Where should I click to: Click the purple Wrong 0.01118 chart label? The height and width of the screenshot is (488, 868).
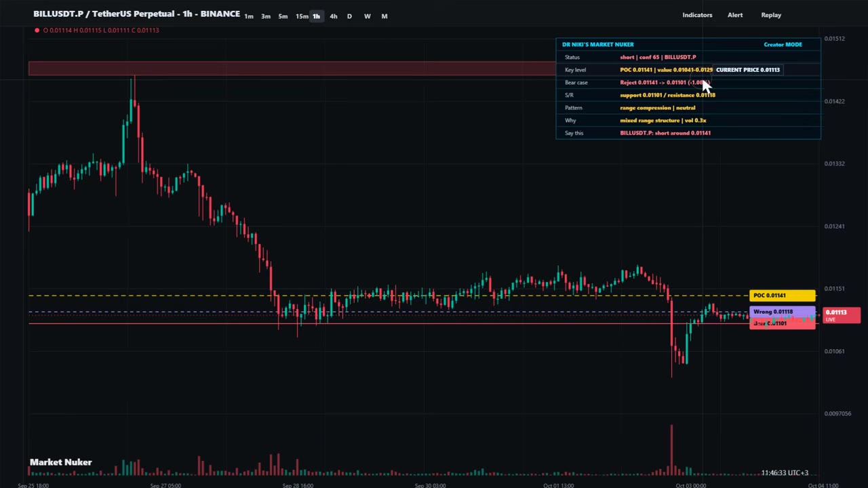(x=783, y=312)
